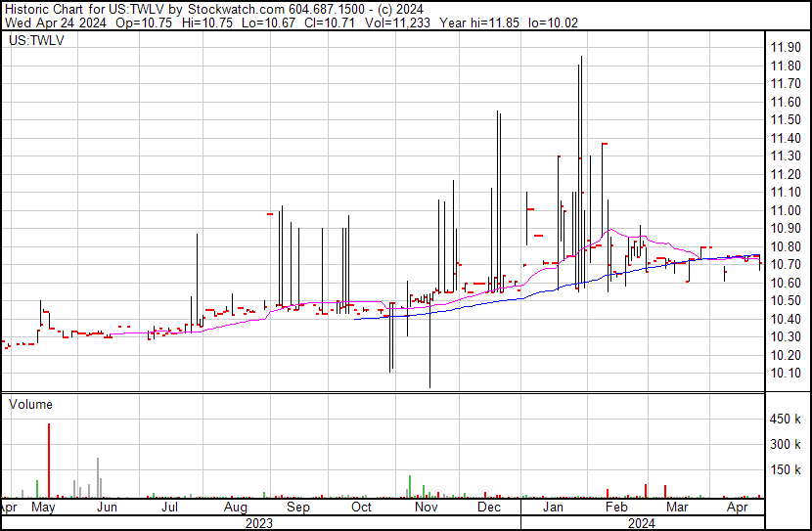Click the Feb month label

(x=616, y=508)
